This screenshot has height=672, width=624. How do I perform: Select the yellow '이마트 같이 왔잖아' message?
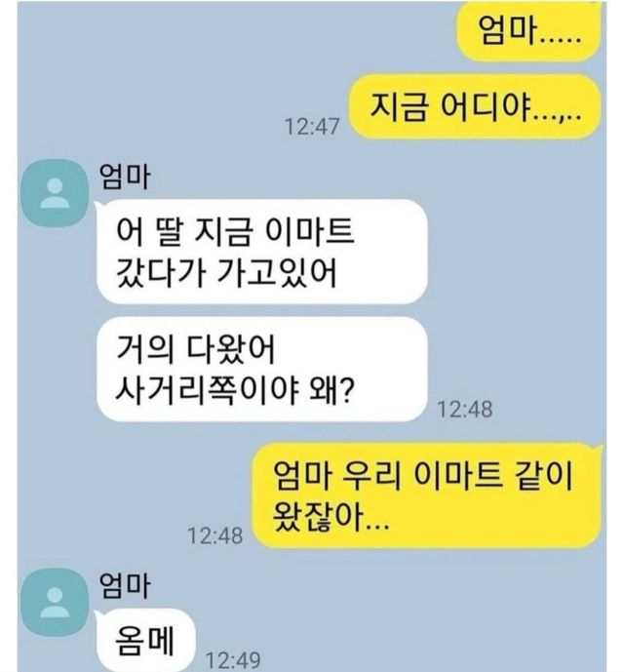point(428,495)
